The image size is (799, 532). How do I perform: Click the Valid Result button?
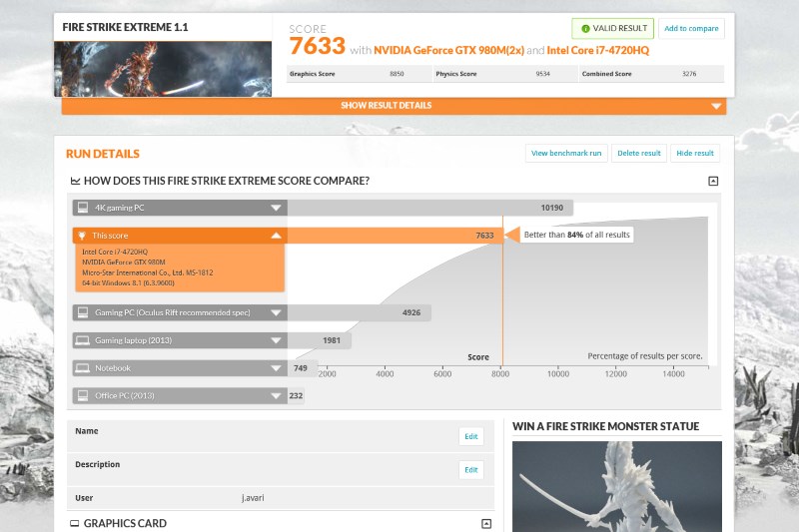(x=612, y=29)
